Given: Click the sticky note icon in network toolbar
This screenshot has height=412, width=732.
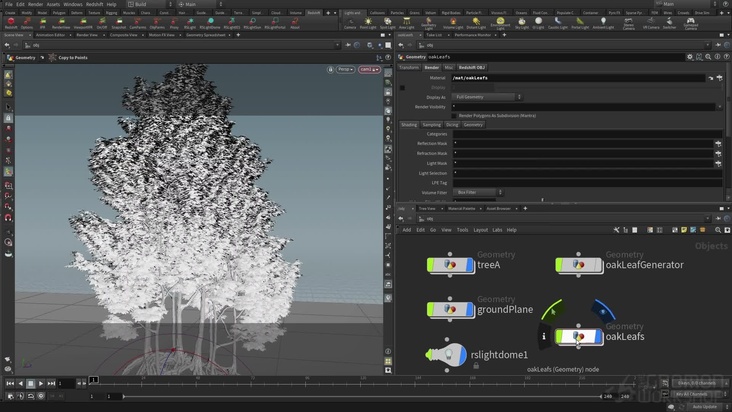Looking at the screenshot, I should [684, 230].
